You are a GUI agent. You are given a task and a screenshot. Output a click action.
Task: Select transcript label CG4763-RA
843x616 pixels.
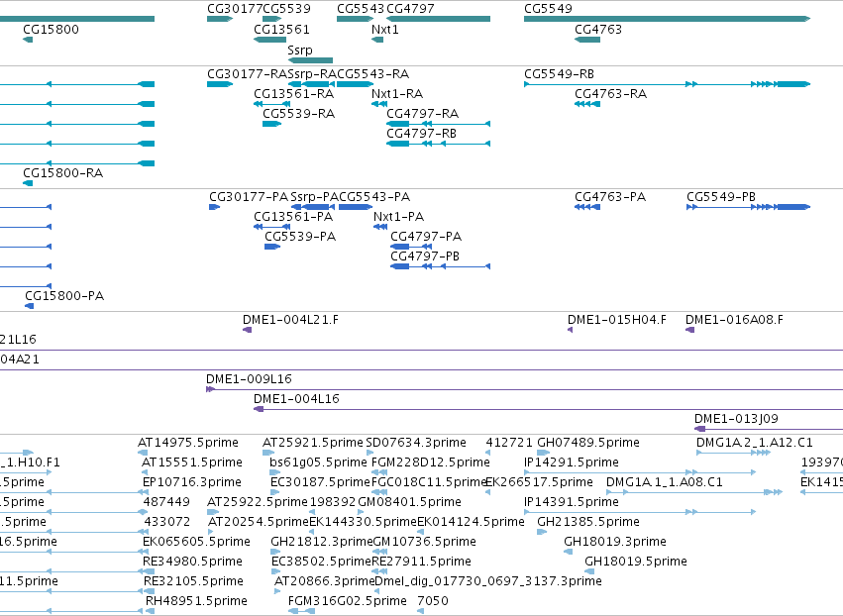(611, 93)
